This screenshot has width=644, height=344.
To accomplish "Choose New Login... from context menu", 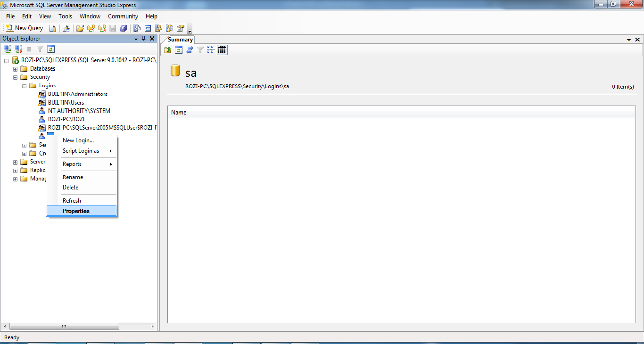I will 82,140.
